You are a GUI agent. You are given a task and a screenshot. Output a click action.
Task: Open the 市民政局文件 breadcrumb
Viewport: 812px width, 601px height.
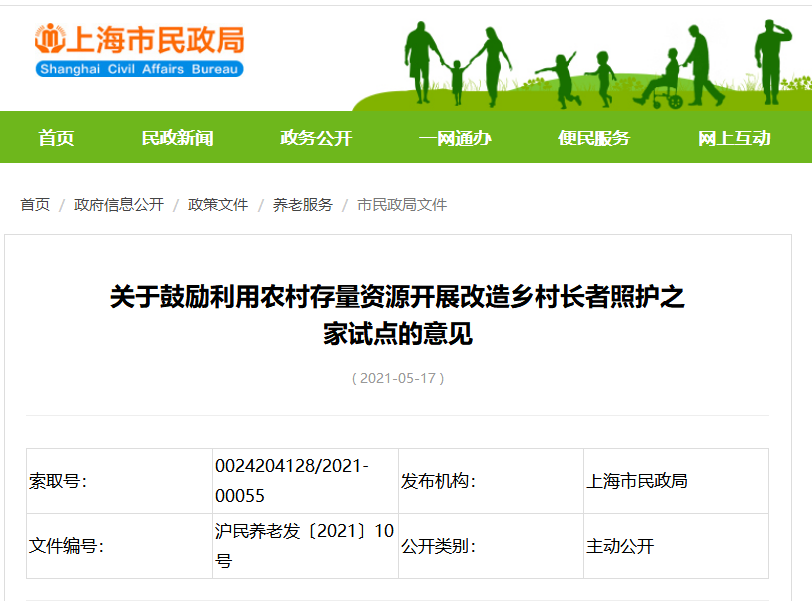(402, 204)
